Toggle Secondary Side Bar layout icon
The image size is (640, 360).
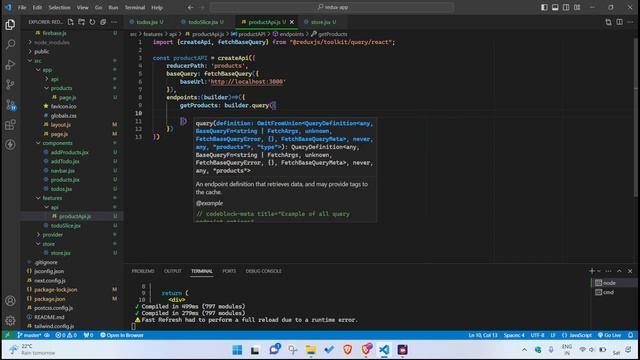coord(566,7)
